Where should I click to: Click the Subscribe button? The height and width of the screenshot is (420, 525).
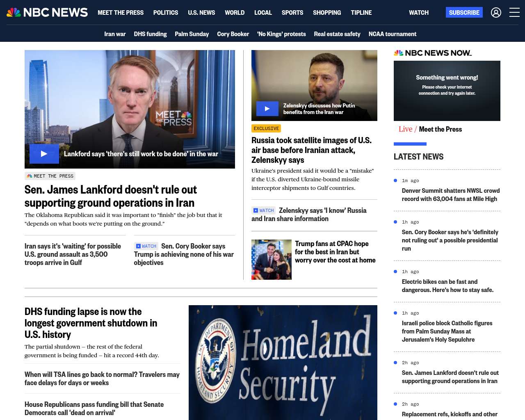pos(464,12)
